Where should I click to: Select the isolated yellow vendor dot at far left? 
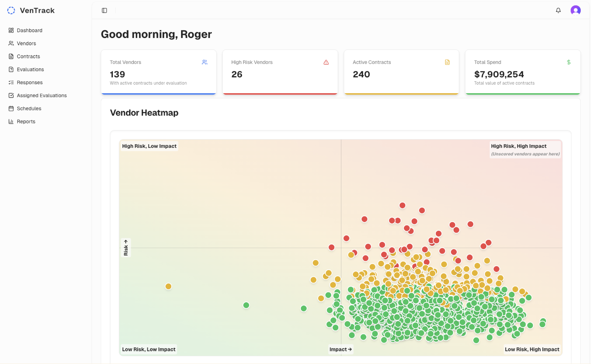click(168, 286)
